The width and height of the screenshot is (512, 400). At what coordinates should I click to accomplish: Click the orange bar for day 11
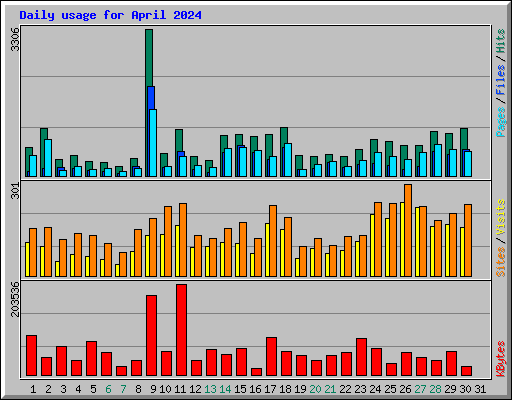point(183,240)
